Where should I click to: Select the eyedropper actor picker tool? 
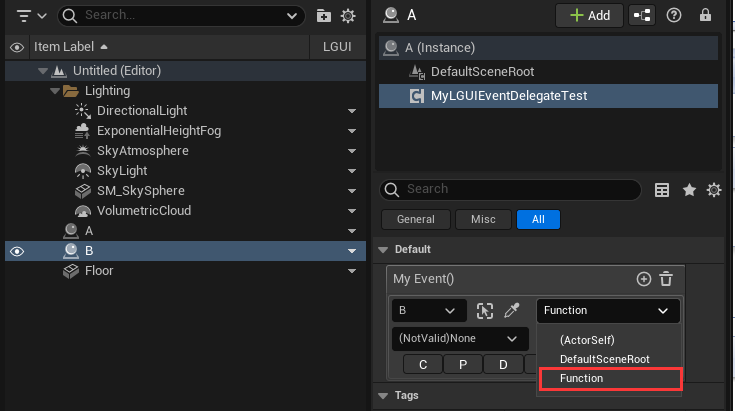[511, 311]
